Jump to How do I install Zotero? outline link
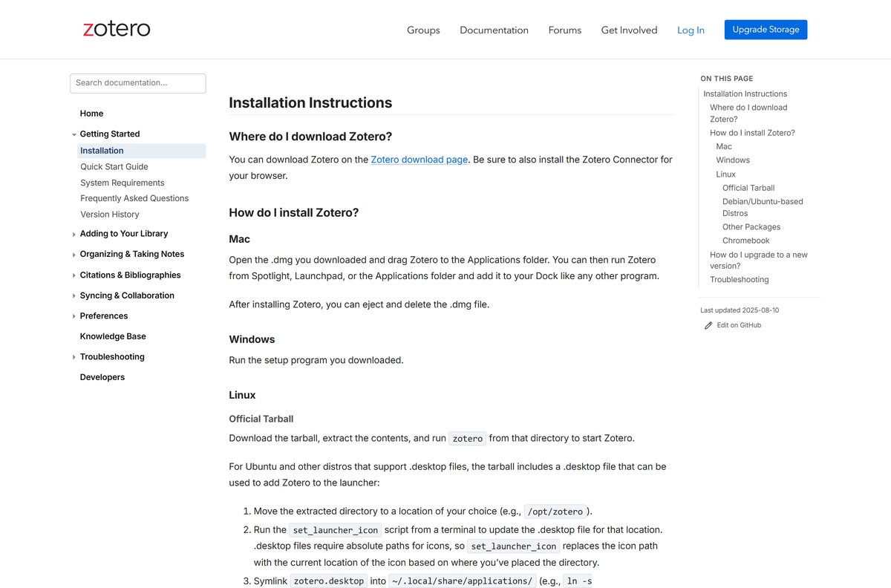This screenshot has width=891, height=588. tap(752, 133)
